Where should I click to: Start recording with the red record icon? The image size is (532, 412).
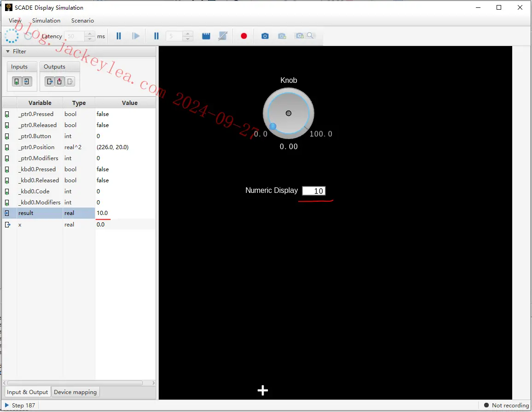click(x=244, y=35)
